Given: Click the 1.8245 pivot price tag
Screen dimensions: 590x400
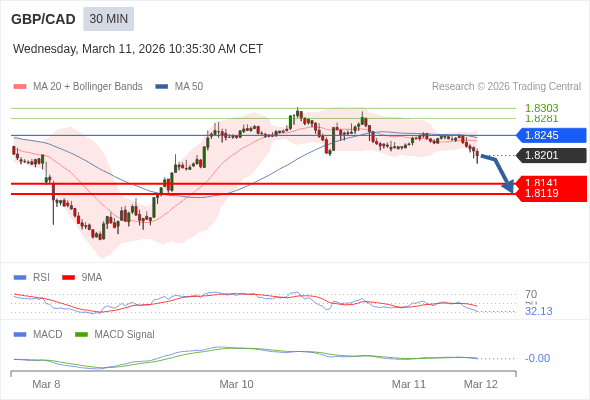Looking at the screenshot, I should [x=552, y=135].
